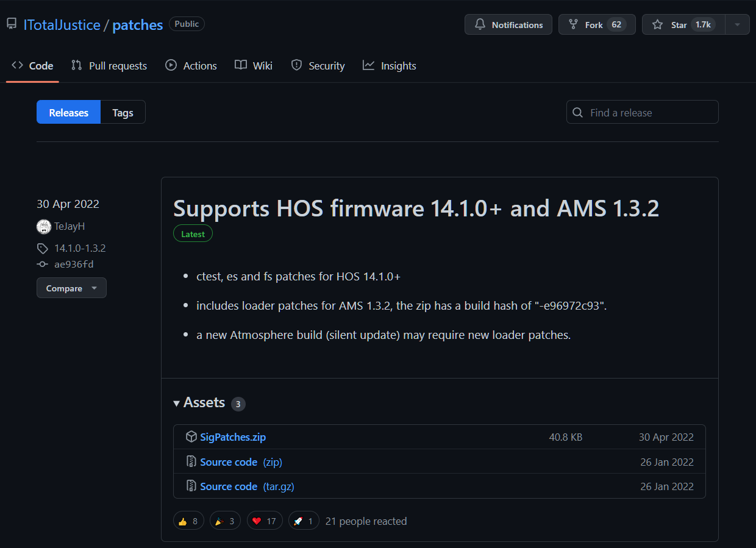Download Source code (zip)
The width and height of the screenshot is (756, 548).
[x=241, y=462]
